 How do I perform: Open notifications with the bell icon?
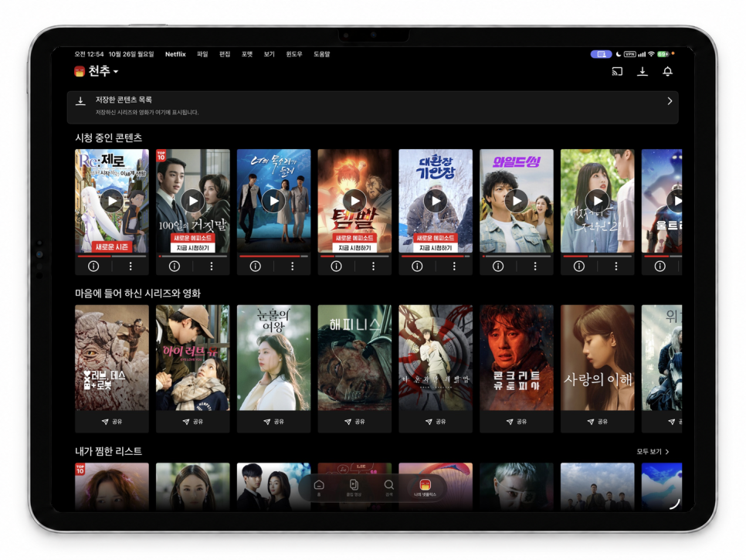point(667,71)
